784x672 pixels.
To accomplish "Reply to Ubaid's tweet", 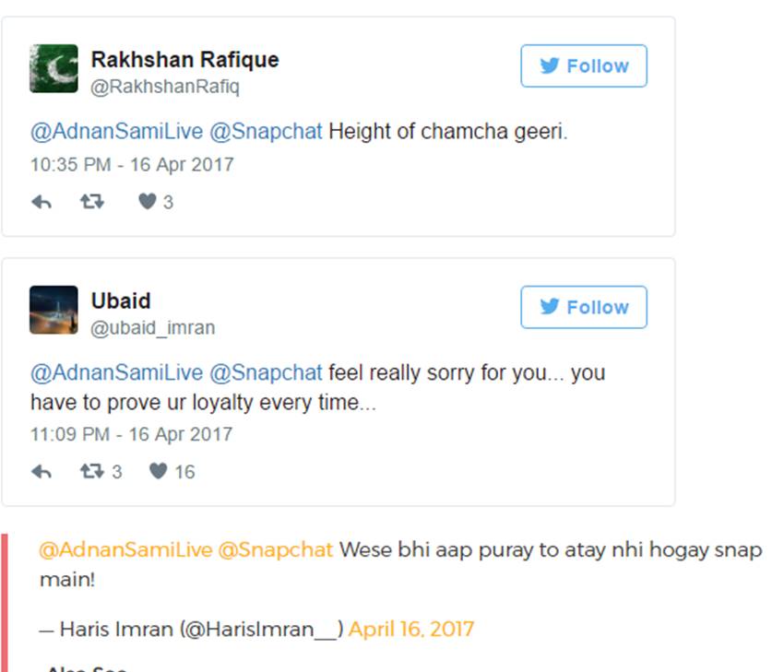I will tap(42, 472).
